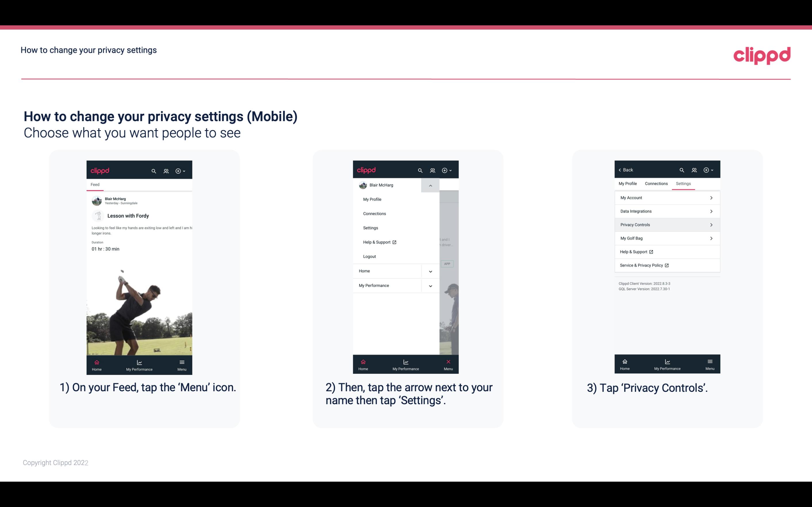The width and height of the screenshot is (812, 507).
Task: Select Connections menu item in dropdown
Action: point(375,213)
